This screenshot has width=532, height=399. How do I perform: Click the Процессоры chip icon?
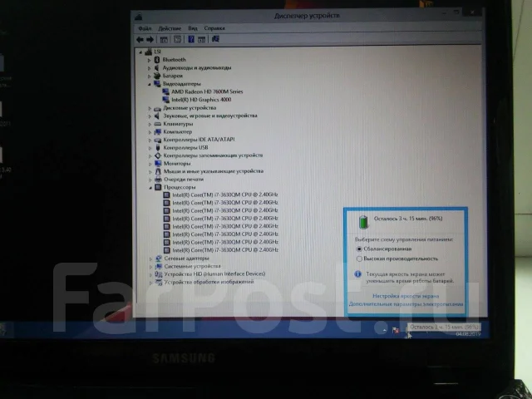[158, 187]
